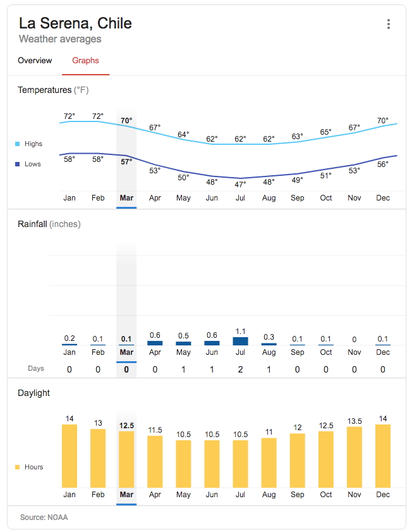412x532 pixels.
Task: Click the dark blue Lows legend swatch
Action: tap(18, 164)
